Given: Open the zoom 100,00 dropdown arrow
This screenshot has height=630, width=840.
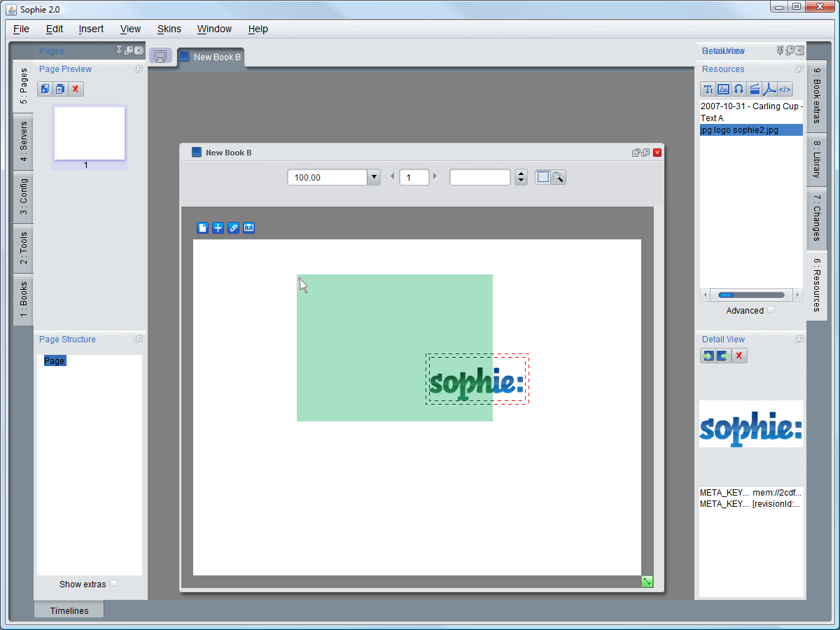Looking at the screenshot, I should [374, 177].
